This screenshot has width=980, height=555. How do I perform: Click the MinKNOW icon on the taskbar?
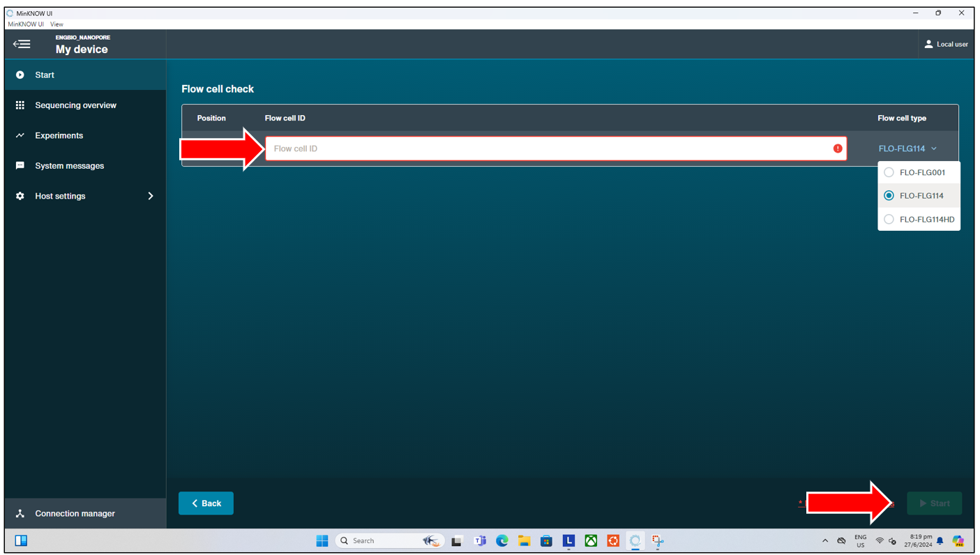click(x=635, y=540)
